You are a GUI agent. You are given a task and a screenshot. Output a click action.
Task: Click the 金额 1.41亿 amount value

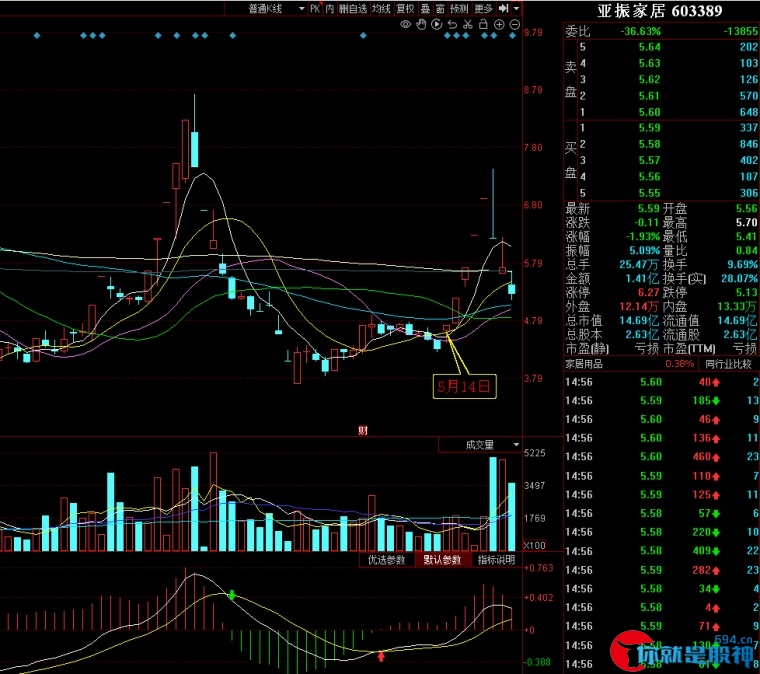(642, 279)
